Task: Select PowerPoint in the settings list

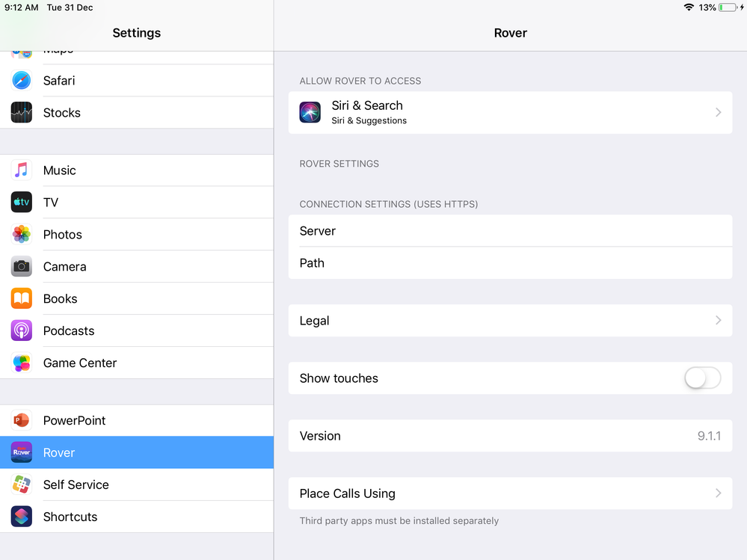Action: tap(137, 420)
